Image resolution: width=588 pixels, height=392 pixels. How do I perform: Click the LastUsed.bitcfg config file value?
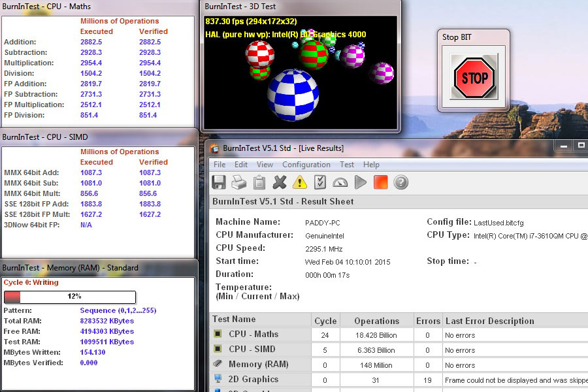tap(498, 223)
